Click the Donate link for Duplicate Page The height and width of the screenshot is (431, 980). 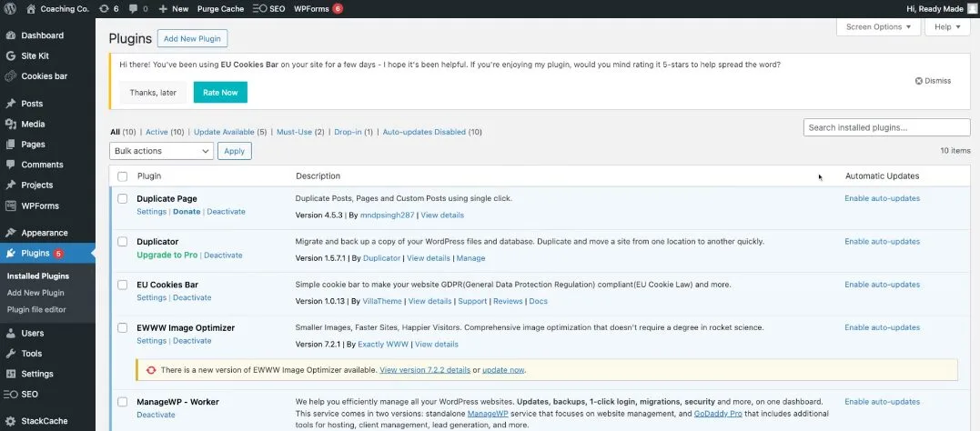187,212
